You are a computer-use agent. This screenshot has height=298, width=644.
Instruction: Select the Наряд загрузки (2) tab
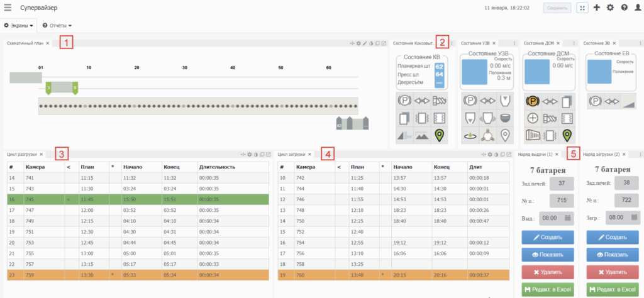coord(601,154)
